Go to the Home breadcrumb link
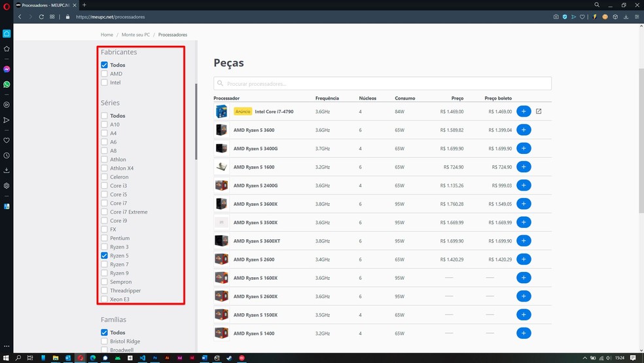Viewport: 644px width, 363px height. 107,35
